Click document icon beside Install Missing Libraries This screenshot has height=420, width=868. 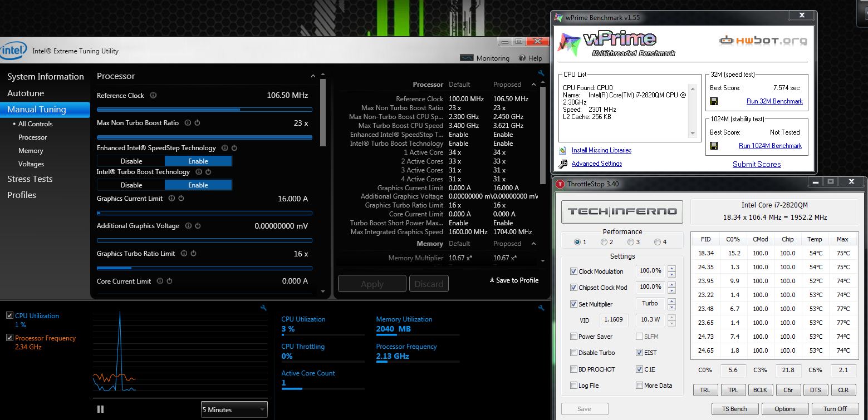pyautogui.click(x=563, y=150)
